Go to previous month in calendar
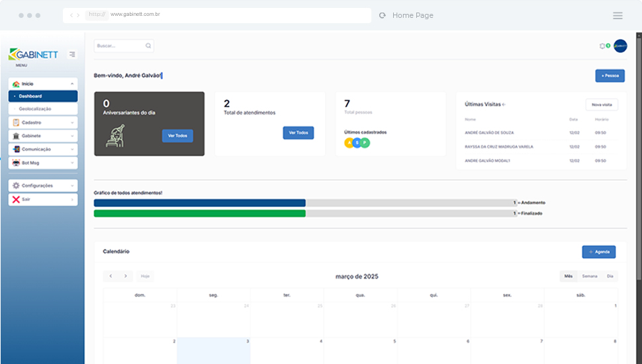The height and width of the screenshot is (364, 642). [x=111, y=276]
